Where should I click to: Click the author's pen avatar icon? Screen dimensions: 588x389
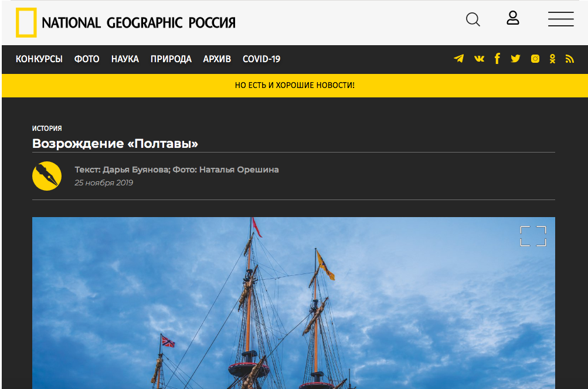(47, 176)
